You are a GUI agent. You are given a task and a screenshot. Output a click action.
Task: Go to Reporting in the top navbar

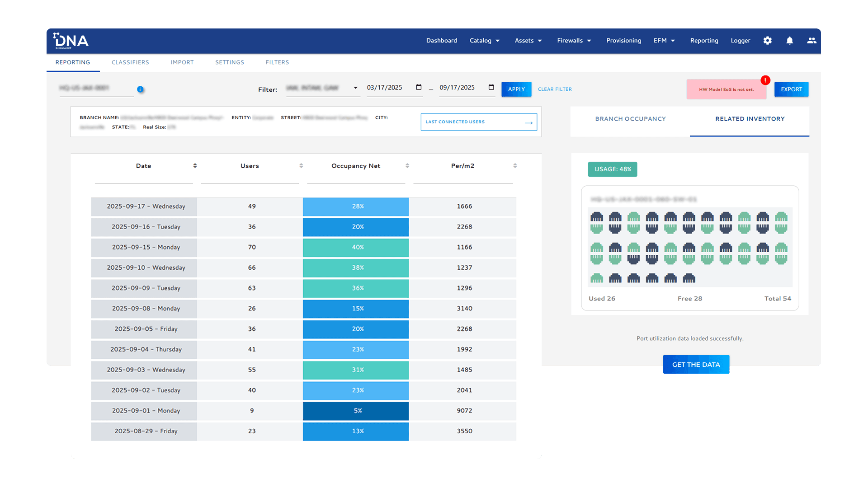point(704,41)
